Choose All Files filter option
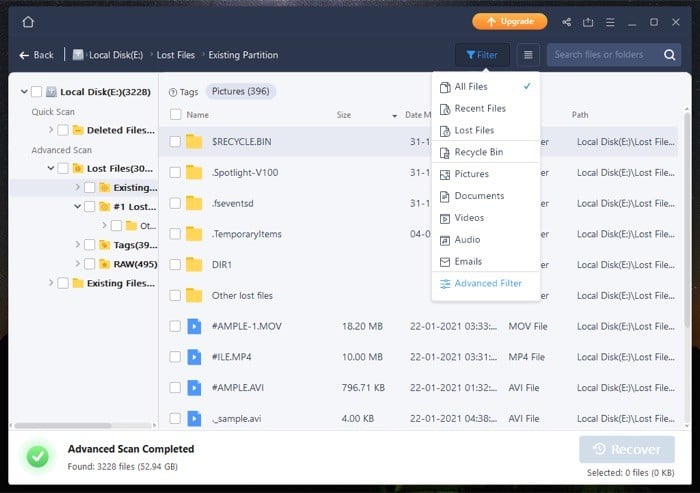Viewport: 700px width, 493px height. (486, 87)
